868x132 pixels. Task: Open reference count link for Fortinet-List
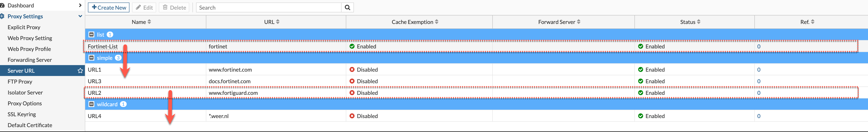758,46
